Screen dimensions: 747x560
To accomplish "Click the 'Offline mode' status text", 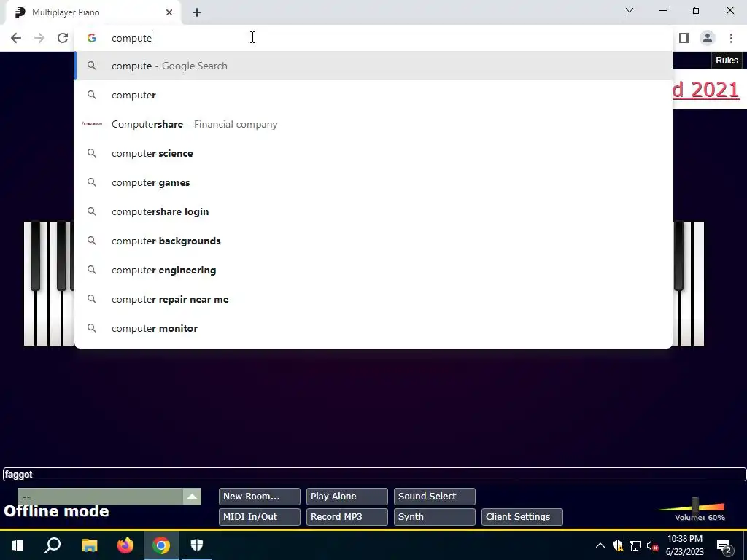I will coord(56,511).
